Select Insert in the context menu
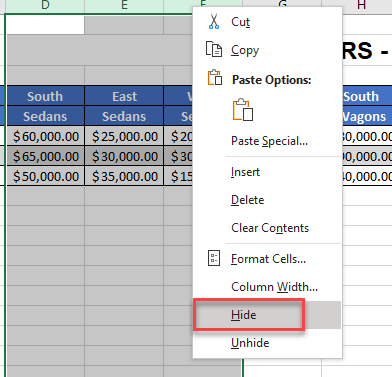 pos(267,172)
